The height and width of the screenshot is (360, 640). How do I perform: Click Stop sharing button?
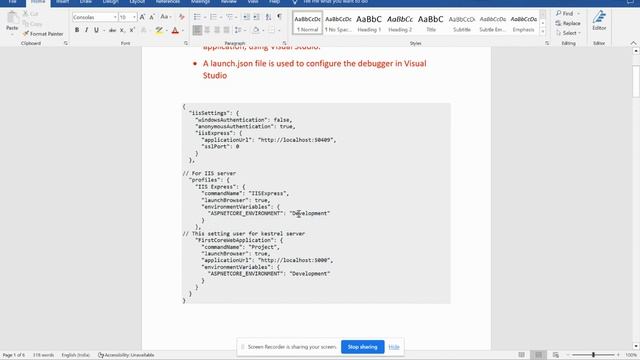click(x=362, y=347)
